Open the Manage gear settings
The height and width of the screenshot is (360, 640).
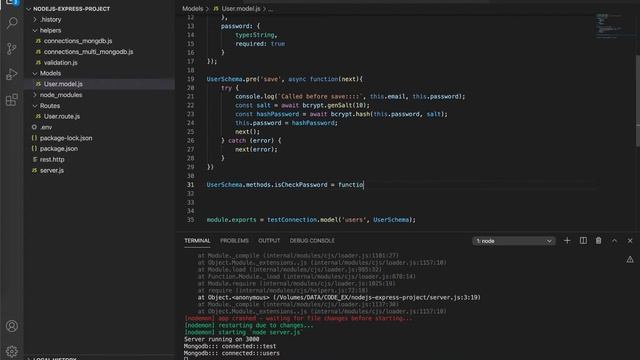(12, 351)
